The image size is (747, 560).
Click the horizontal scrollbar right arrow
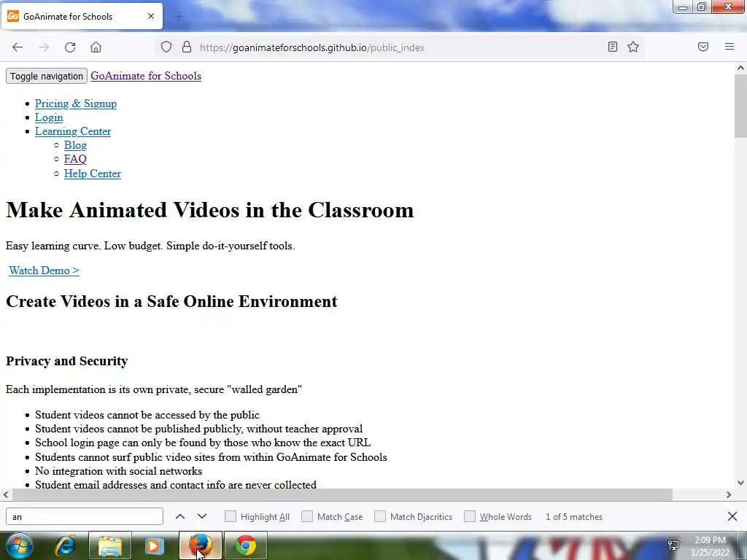tap(729, 495)
